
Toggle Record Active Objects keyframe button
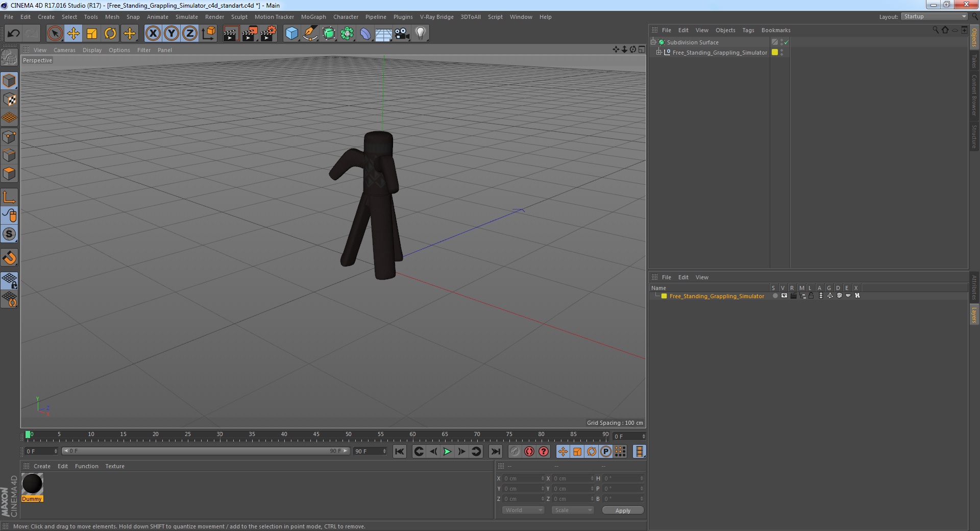(514, 451)
